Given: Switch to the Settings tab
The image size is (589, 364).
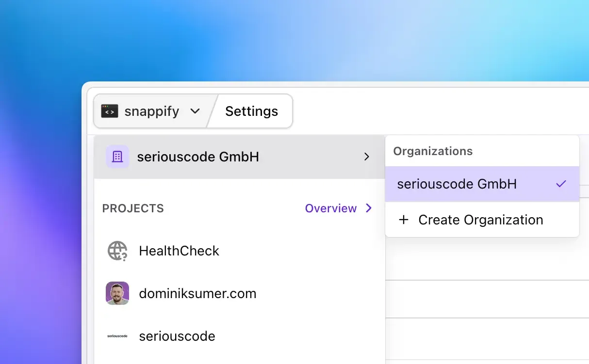Looking at the screenshot, I should (x=251, y=111).
